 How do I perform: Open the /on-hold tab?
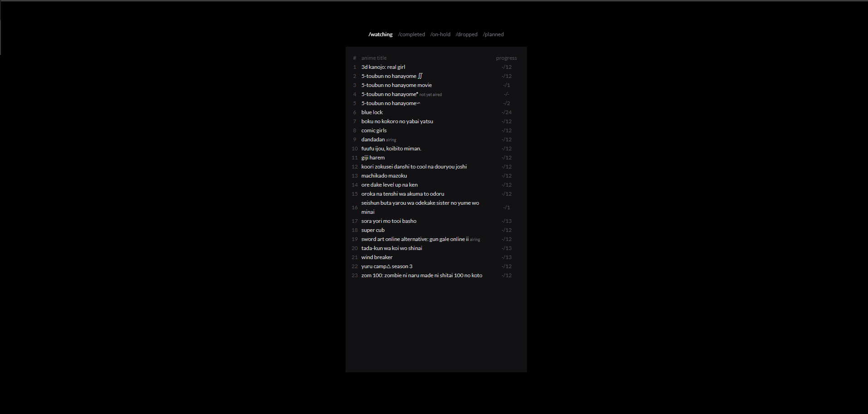[x=440, y=34]
